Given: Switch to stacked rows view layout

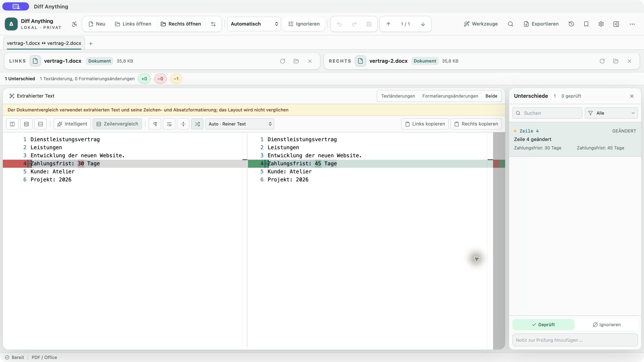Looking at the screenshot, I should click(x=26, y=124).
